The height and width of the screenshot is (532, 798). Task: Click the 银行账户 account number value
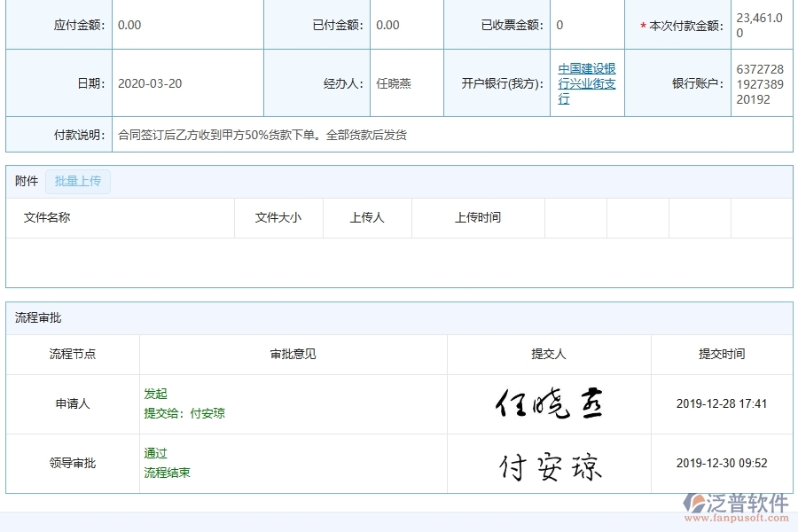click(x=758, y=82)
